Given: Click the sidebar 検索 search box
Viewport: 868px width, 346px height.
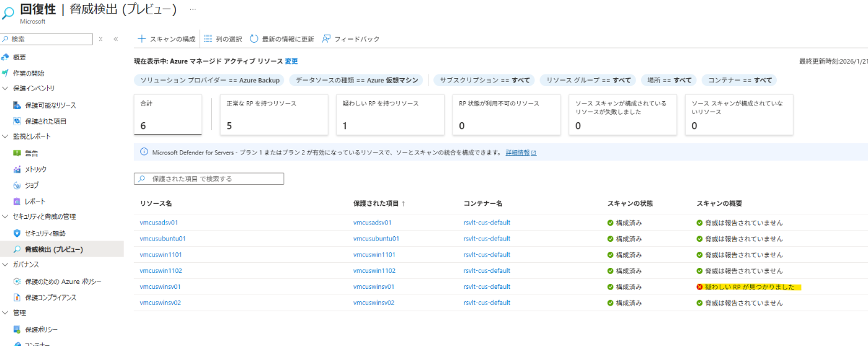Looking at the screenshot, I should (x=47, y=38).
